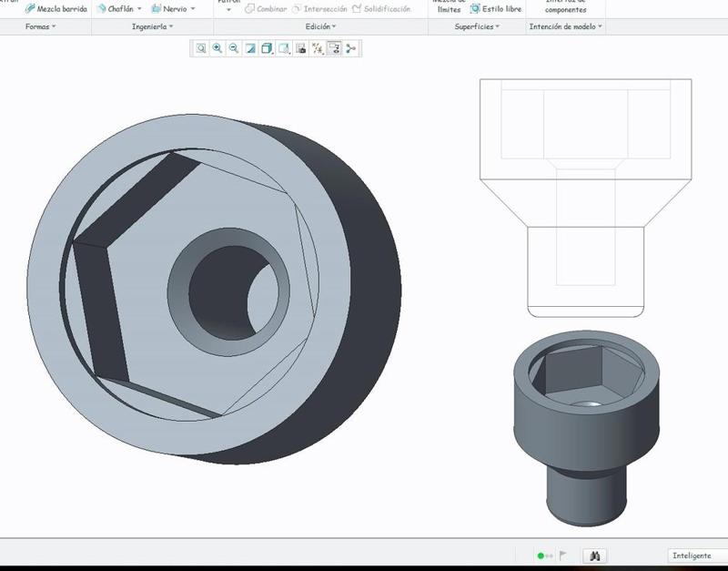Image resolution: width=728 pixels, height=571 pixels.
Task: Click the green regeneration status indicator
Action: click(541, 556)
